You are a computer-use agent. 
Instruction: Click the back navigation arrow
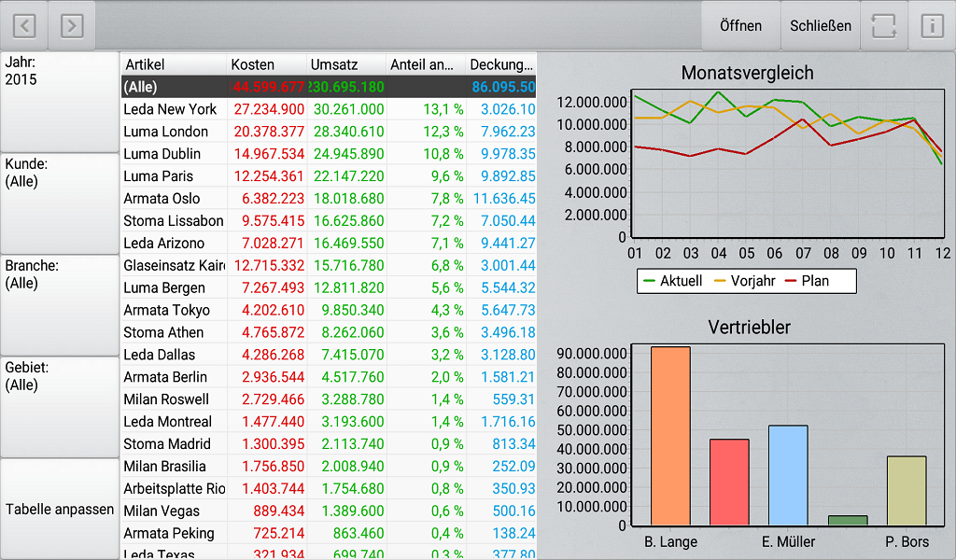[x=23, y=25]
